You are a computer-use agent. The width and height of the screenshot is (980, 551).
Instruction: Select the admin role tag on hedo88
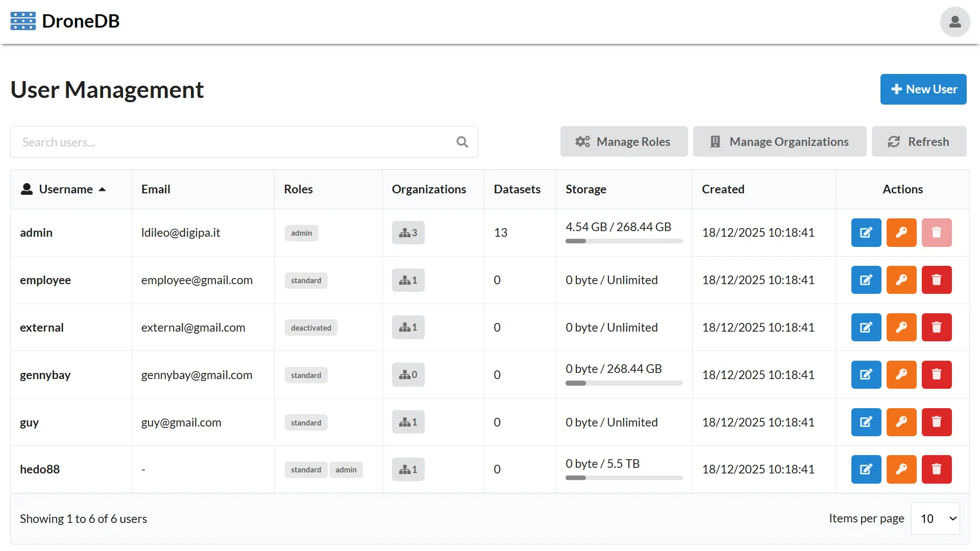point(346,469)
